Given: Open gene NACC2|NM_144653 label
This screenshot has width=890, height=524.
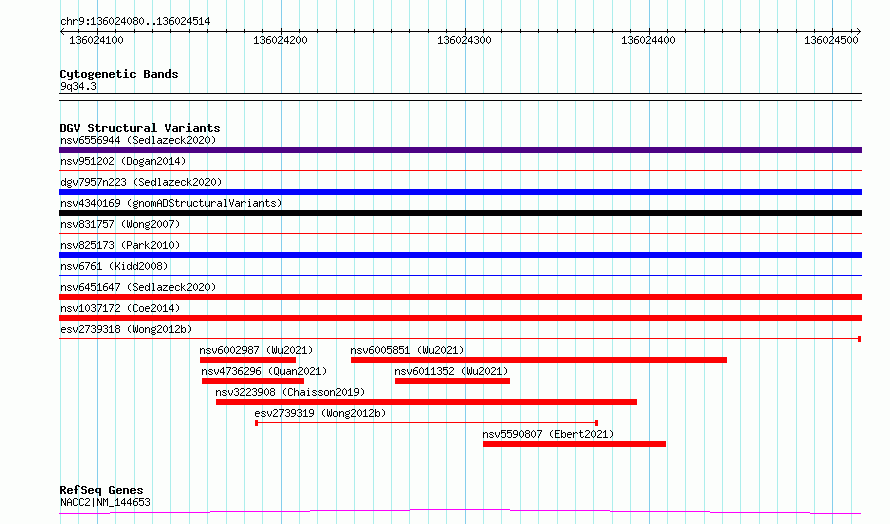Looking at the screenshot, I should 106,502.
